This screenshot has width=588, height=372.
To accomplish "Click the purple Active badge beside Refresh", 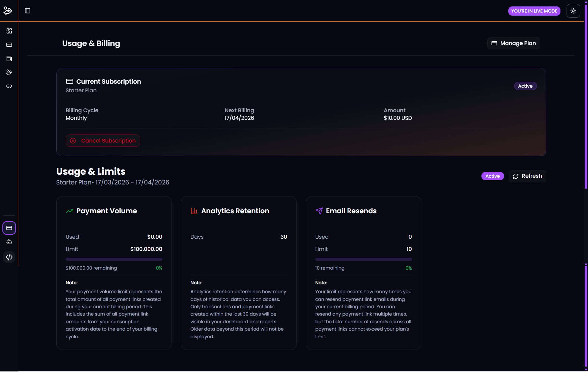I will pyautogui.click(x=492, y=176).
